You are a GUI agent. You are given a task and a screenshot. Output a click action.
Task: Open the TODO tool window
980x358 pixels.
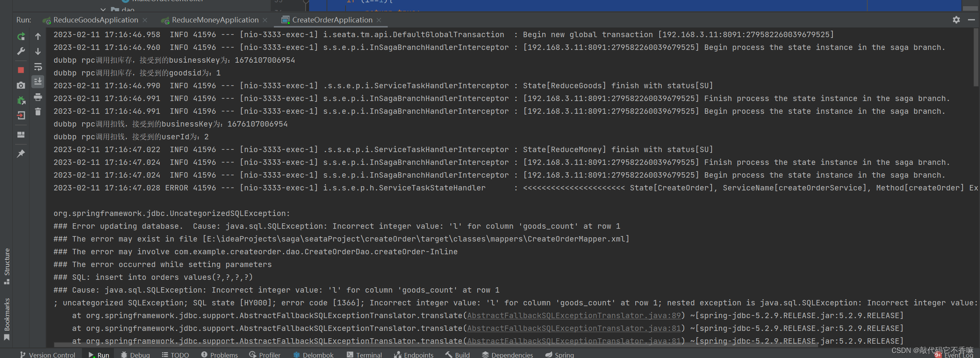[175, 355]
